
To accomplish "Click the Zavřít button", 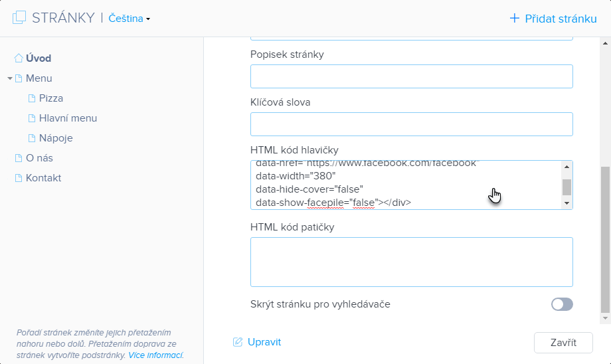I will [563, 343].
